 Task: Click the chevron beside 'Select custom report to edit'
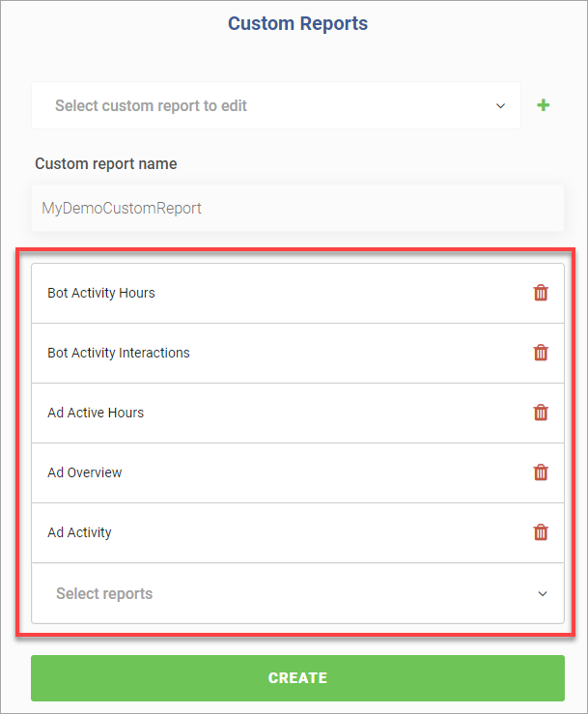[500, 106]
